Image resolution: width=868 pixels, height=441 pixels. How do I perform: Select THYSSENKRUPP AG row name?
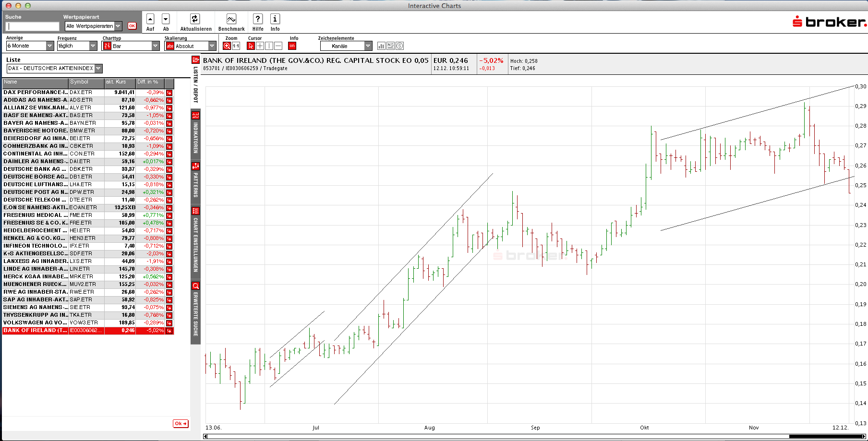click(x=35, y=315)
